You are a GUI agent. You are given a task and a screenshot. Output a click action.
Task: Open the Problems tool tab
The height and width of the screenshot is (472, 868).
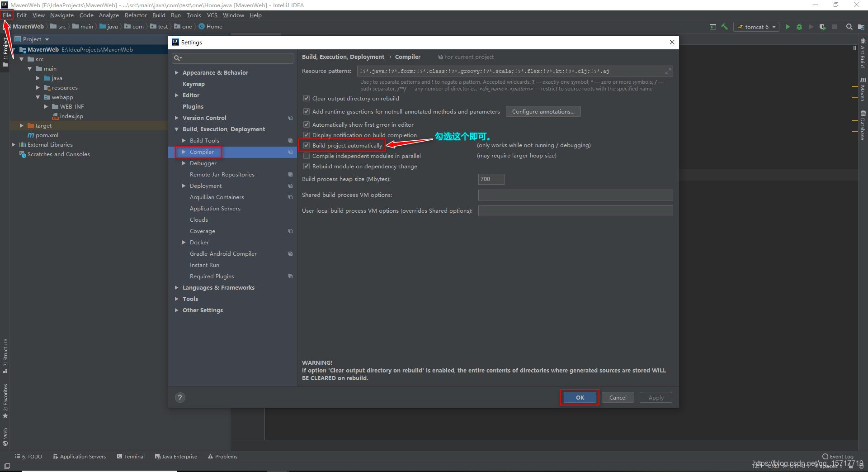point(222,457)
